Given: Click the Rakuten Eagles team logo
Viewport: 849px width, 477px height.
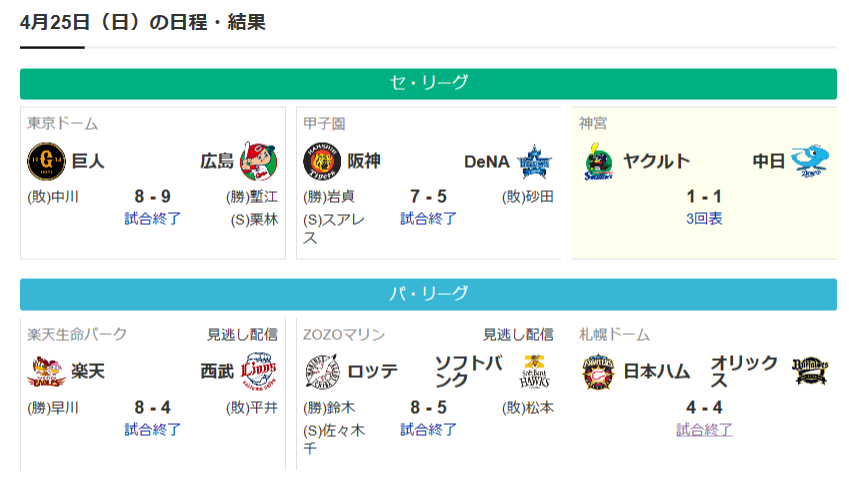Looking at the screenshot, I should coord(46,371).
